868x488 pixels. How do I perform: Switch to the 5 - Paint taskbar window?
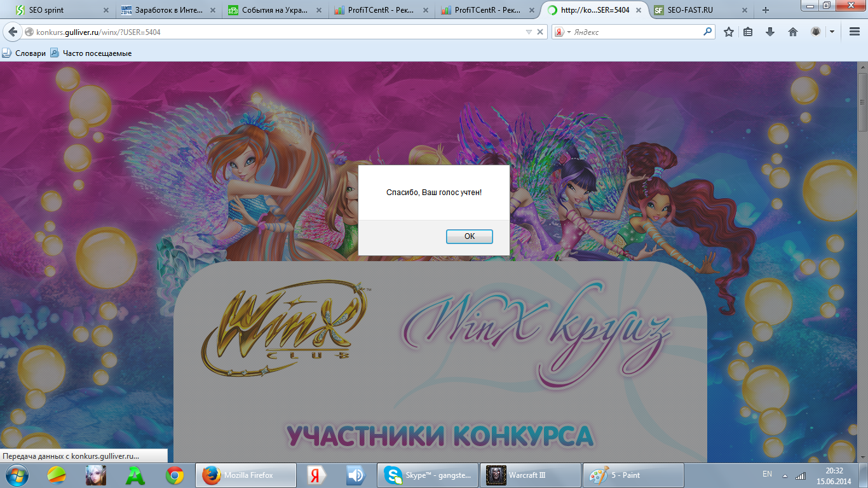tap(633, 475)
